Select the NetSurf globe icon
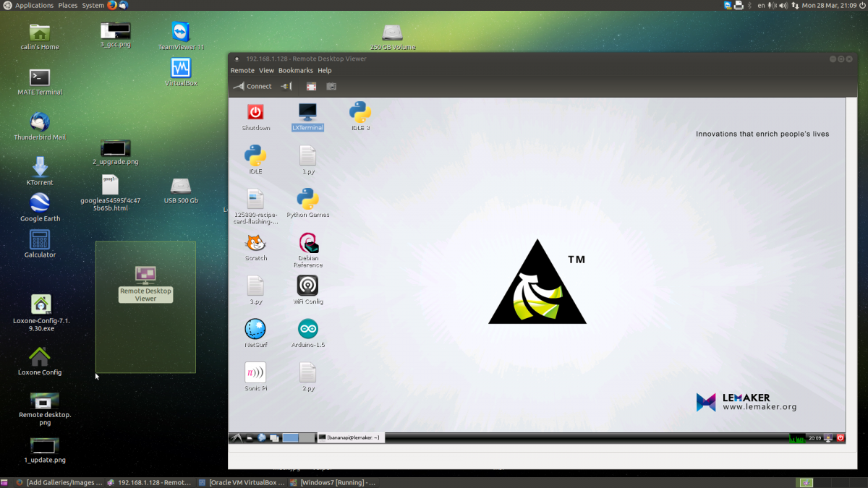 [255, 330]
